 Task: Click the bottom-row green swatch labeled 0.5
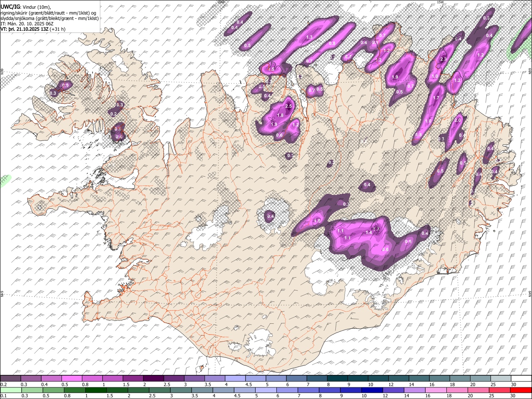(53, 390)
